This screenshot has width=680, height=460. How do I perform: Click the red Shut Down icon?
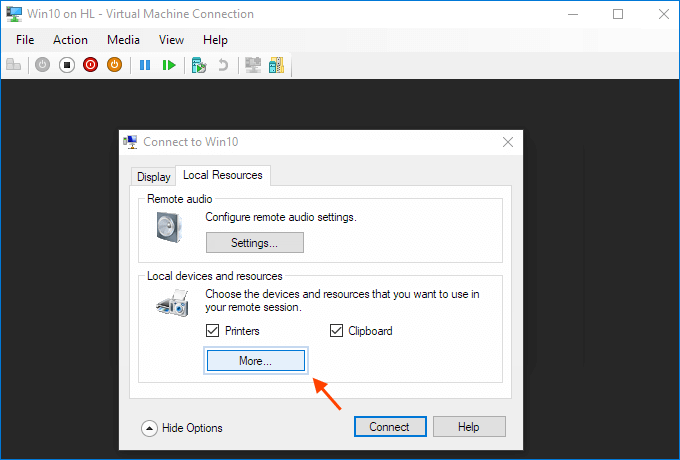coord(91,65)
